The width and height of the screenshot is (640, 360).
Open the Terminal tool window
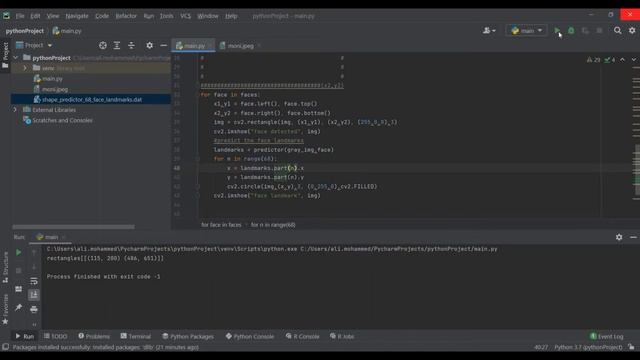pyautogui.click(x=136, y=336)
